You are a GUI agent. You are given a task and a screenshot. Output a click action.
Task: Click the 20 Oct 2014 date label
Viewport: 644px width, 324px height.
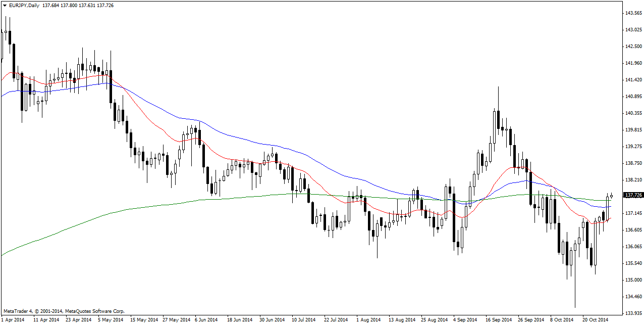596,319
